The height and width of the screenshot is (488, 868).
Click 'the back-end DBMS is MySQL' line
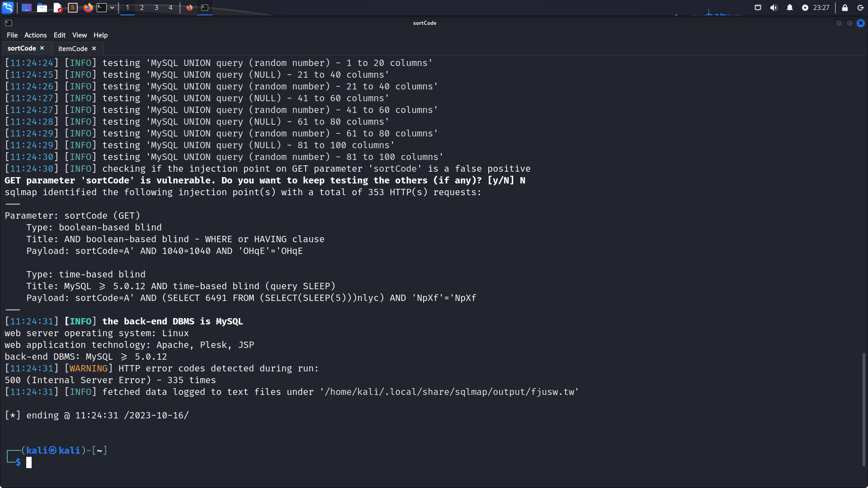click(173, 322)
